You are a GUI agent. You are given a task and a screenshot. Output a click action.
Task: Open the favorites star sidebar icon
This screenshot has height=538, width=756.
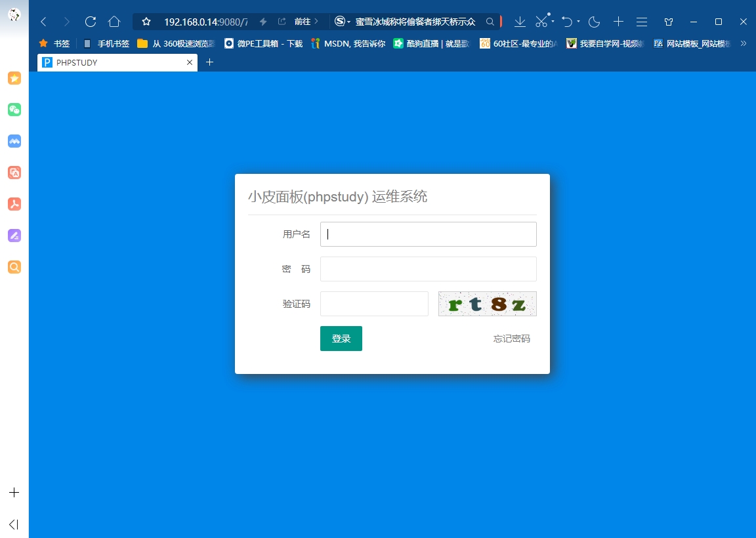click(14, 78)
